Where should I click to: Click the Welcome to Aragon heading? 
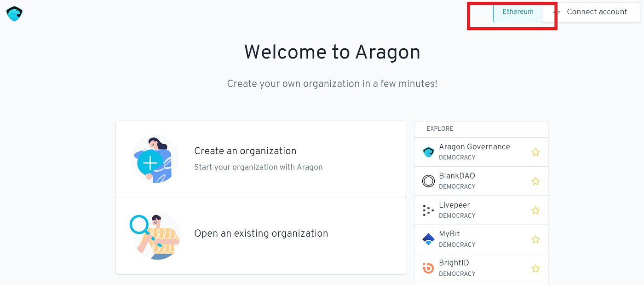(x=332, y=52)
